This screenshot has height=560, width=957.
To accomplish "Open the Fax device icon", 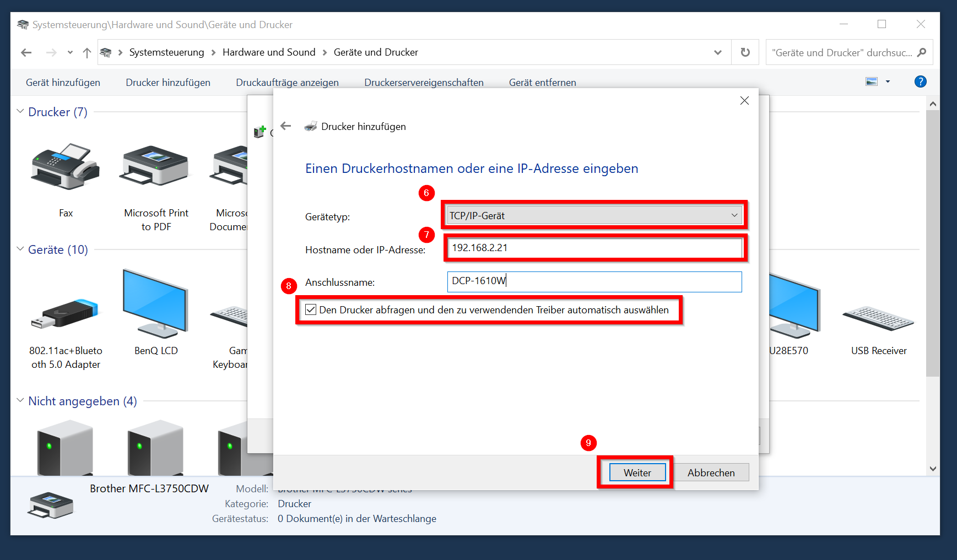I will (66, 167).
